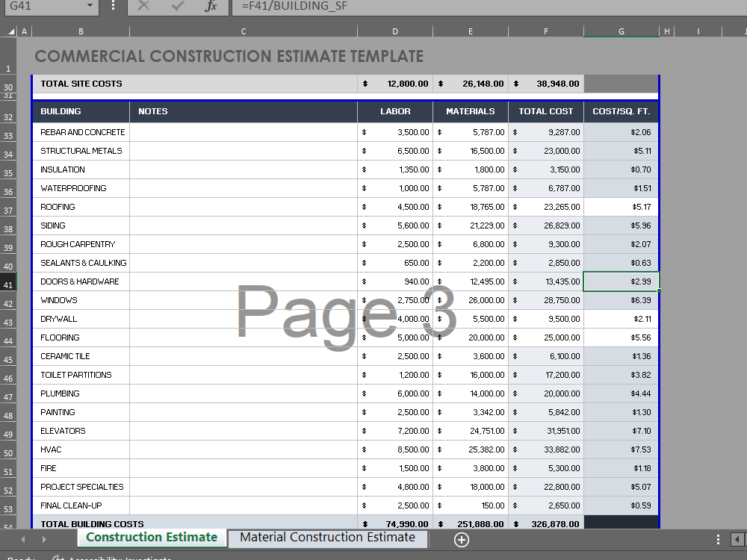Click the left sheet navigation arrow
Viewport: 747px width, 560px height.
[22, 538]
